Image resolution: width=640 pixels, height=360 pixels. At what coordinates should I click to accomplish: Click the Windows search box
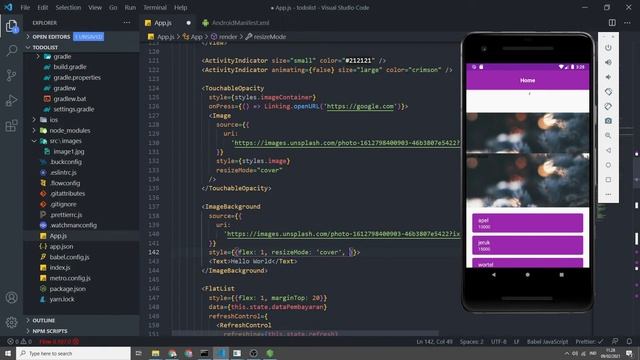(x=73, y=353)
